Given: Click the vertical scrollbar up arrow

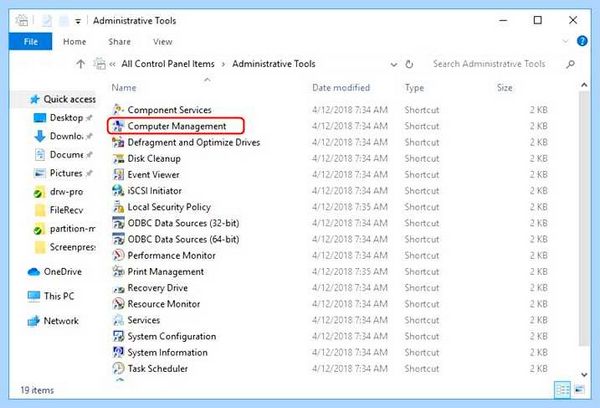Looking at the screenshot, I should pos(584,85).
